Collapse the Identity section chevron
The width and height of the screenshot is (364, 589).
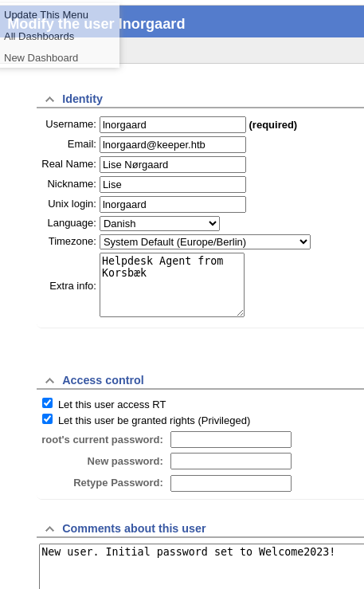(49, 99)
